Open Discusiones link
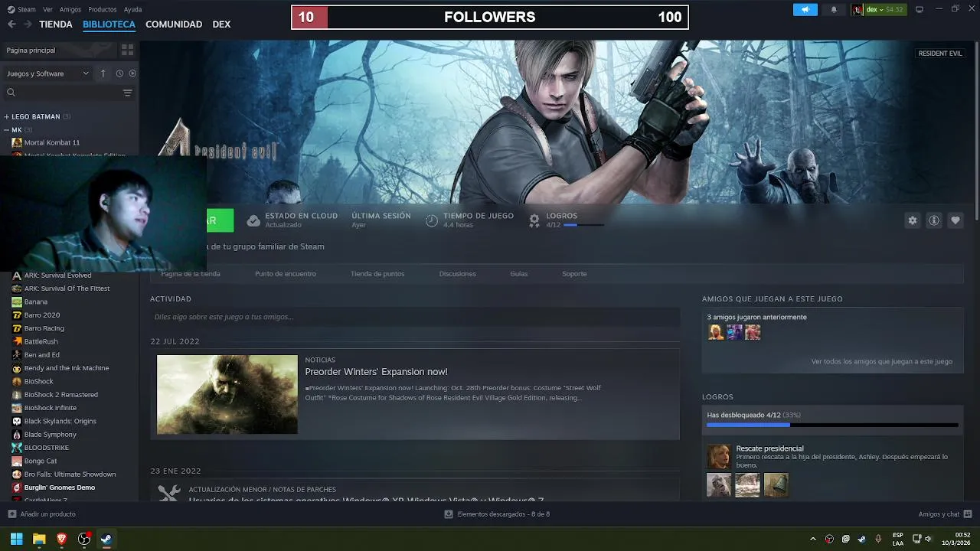The height and width of the screenshot is (551, 980). (x=458, y=274)
